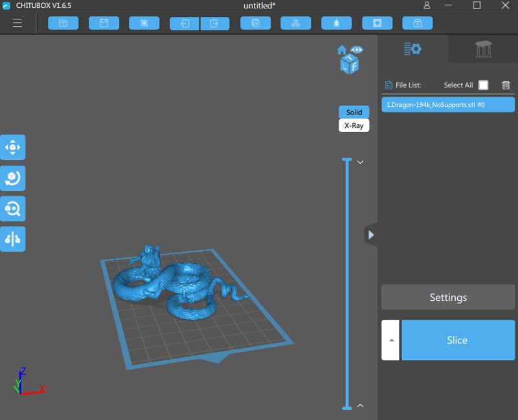Switch to the supports tab
518x420 pixels.
coord(483,49)
